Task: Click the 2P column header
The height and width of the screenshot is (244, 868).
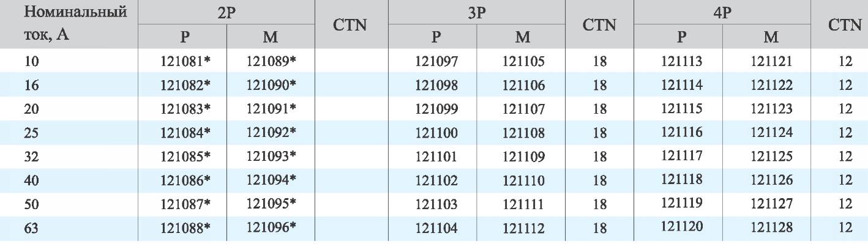Action: [x=226, y=13]
